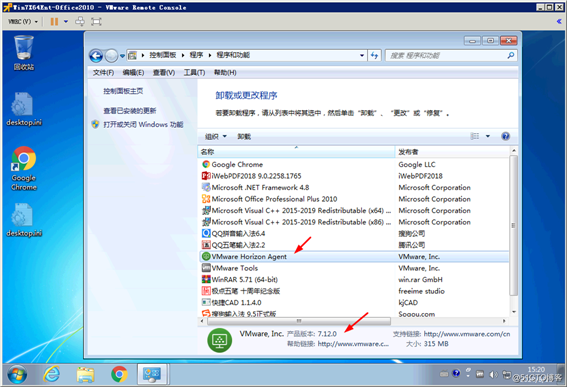Click the change view icon
The height and width of the screenshot is (387, 567).
(474, 136)
